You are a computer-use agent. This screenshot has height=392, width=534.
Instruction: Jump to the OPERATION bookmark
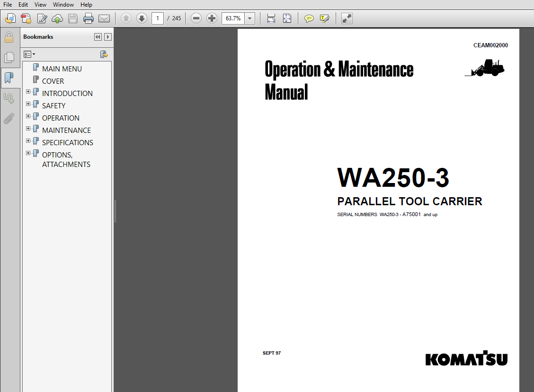tap(61, 118)
